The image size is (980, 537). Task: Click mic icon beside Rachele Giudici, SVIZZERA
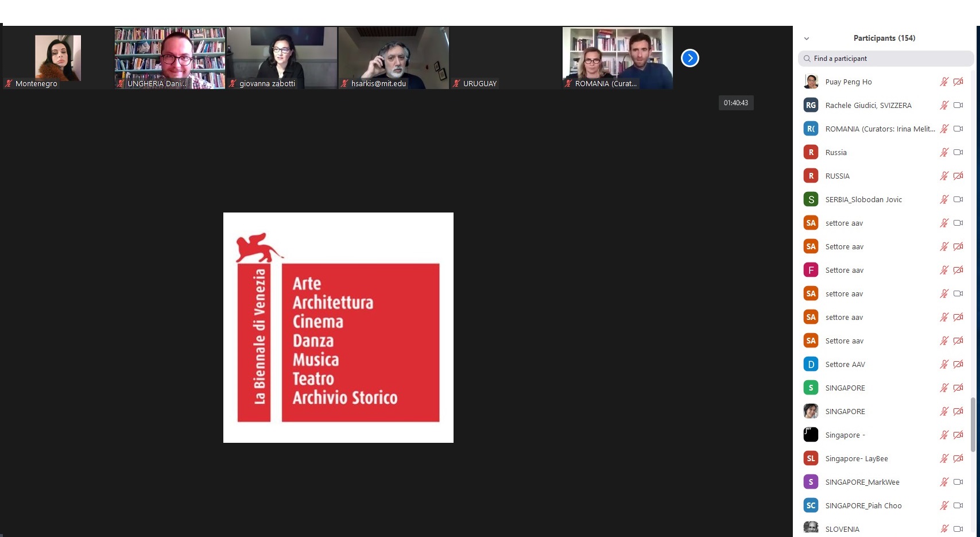(944, 105)
